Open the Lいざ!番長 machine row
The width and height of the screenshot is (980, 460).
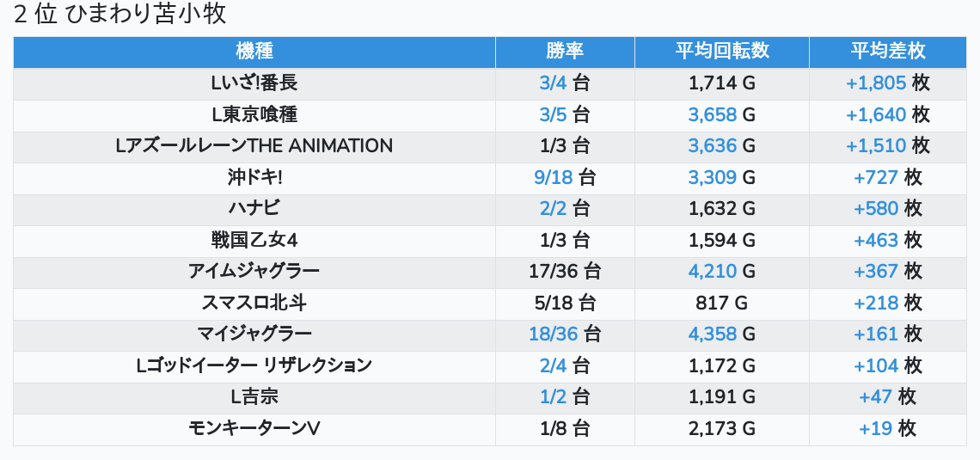(254, 83)
